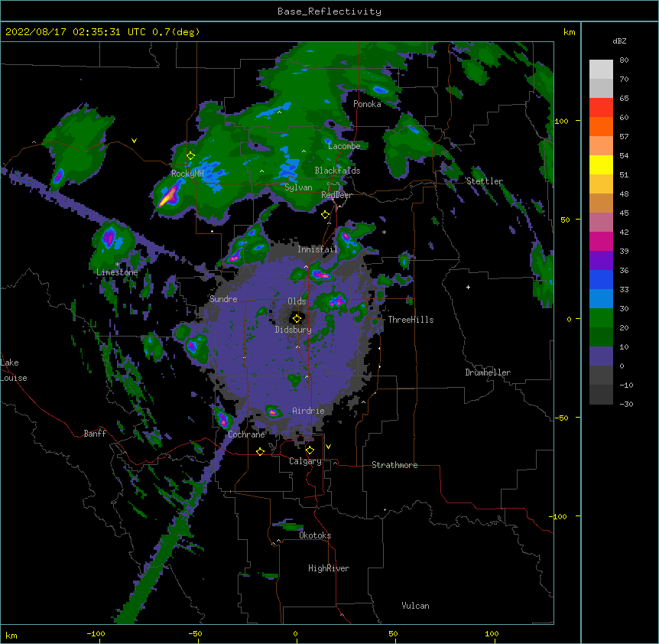Click the Lake Louise label
659x644 pixels.
click(14, 370)
